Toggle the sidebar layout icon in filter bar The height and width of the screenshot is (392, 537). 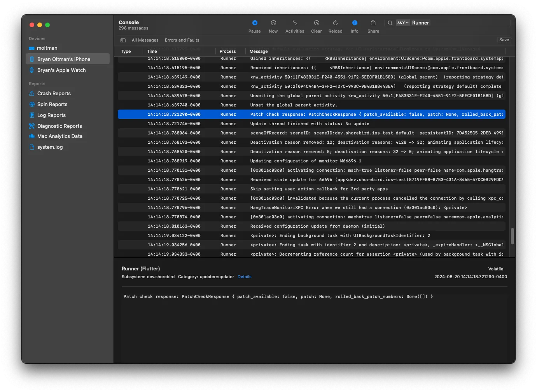point(123,40)
